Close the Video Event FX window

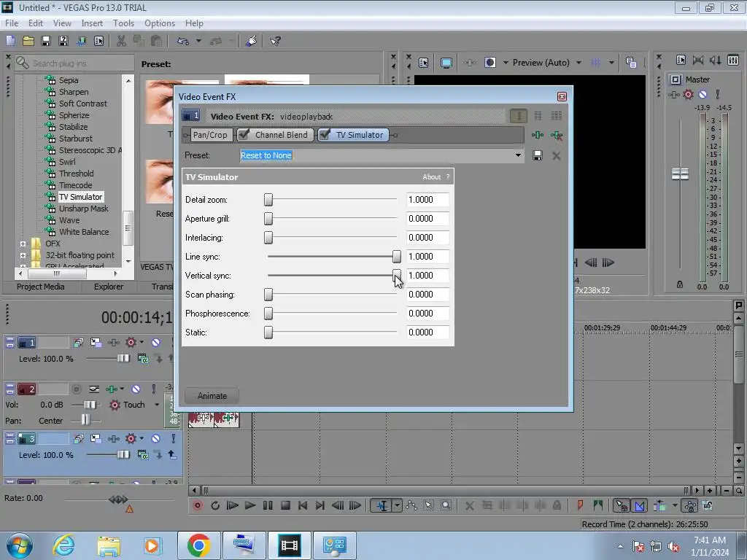562,97
